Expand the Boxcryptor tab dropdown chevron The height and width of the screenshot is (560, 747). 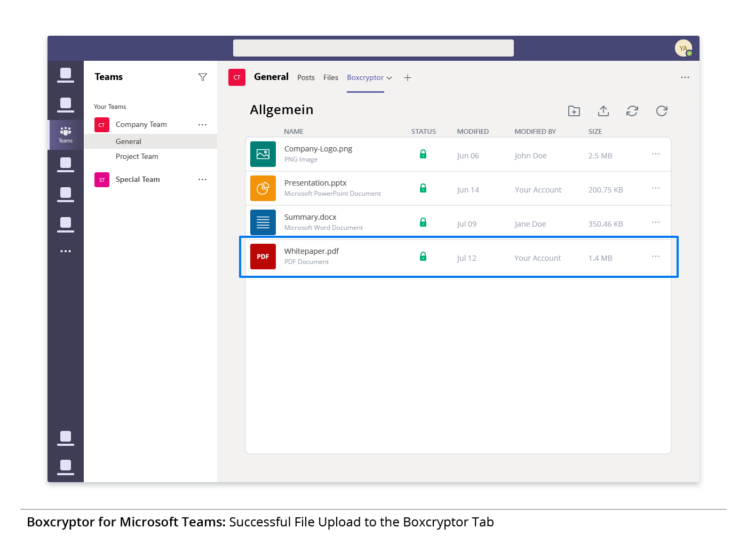click(390, 78)
